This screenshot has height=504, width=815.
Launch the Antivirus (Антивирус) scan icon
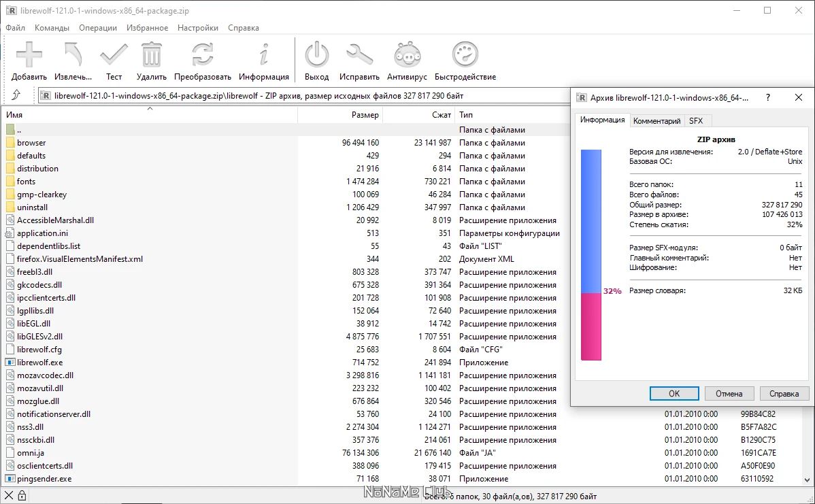point(407,55)
